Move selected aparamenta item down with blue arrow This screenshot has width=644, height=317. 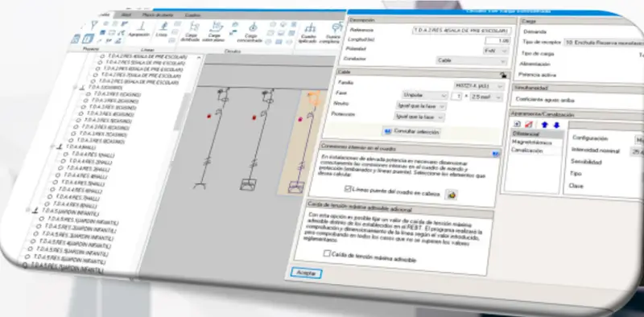click(556, 126)
